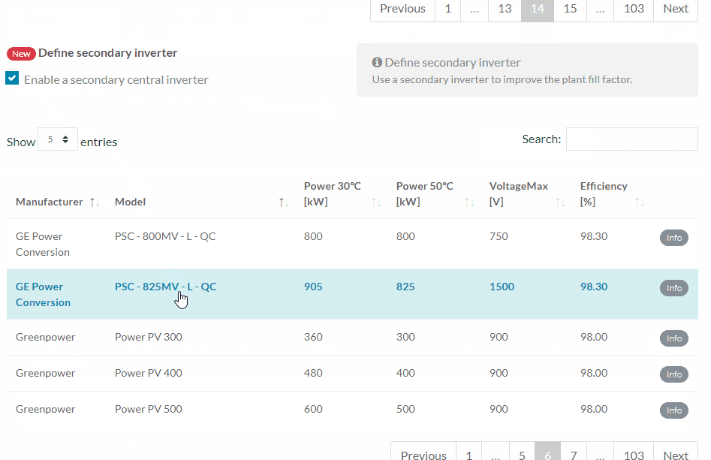Sort table by Manufacturer column arrows

point(94,202)
